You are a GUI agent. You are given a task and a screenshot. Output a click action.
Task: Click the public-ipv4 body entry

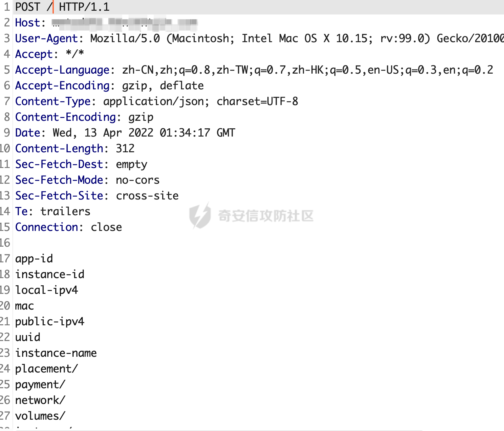pyautogui.click(x=50, y=322)
